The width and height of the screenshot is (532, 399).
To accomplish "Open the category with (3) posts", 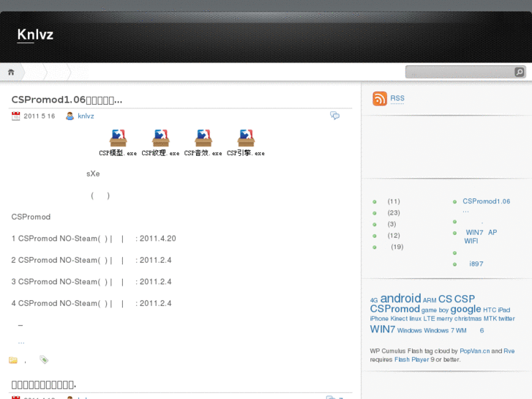I will [391, 224].
